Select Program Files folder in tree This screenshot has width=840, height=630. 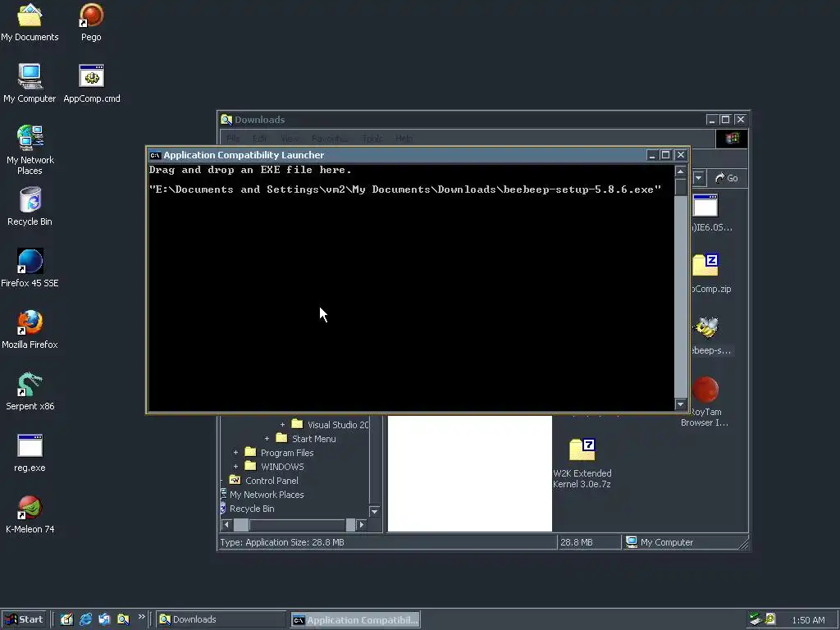[x=286, y=453]
